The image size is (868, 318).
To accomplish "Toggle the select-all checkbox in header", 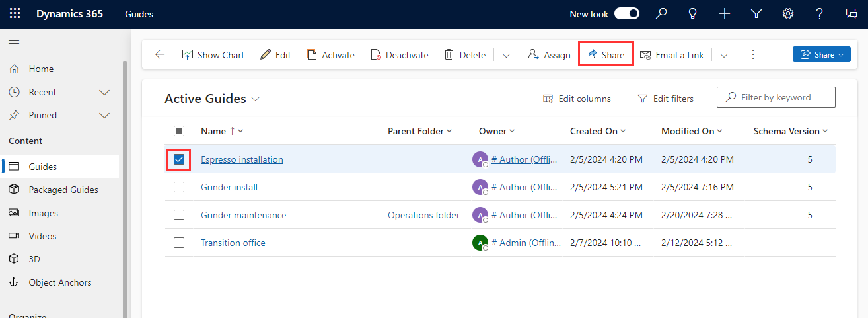I will [179, 131].
